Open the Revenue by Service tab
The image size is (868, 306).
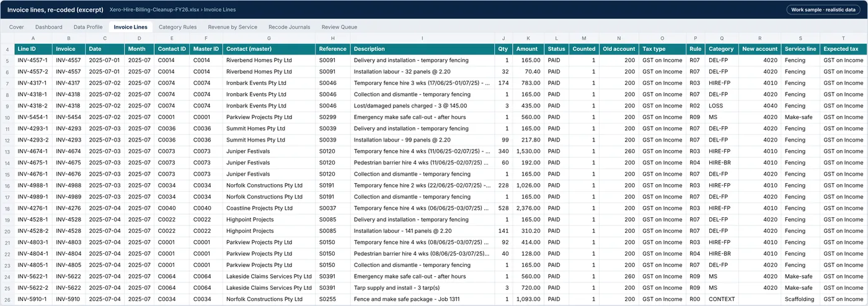pos(232,27)
